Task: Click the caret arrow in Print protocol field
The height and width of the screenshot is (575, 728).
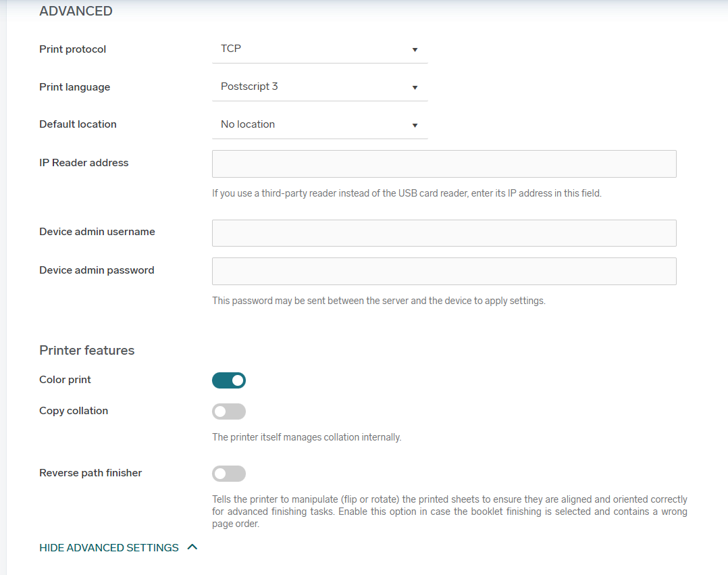Action: click(x=415, y=50)
